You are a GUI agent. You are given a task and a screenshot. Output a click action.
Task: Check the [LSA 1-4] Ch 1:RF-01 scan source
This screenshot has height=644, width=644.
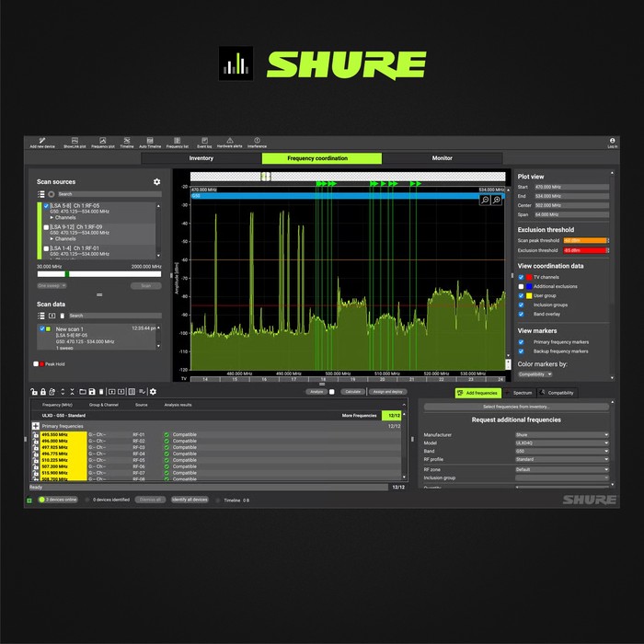click(46, 248)
